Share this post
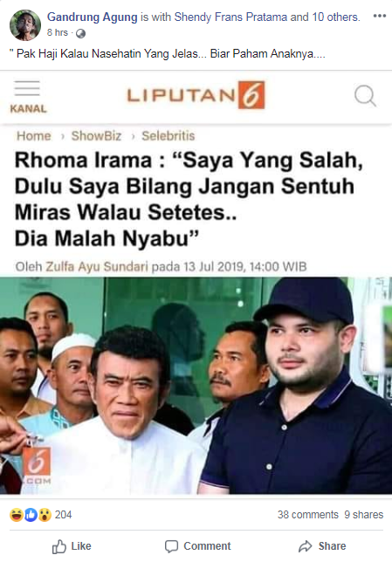The width and height of the screenshot is (392, 562). tap(322, 546)
